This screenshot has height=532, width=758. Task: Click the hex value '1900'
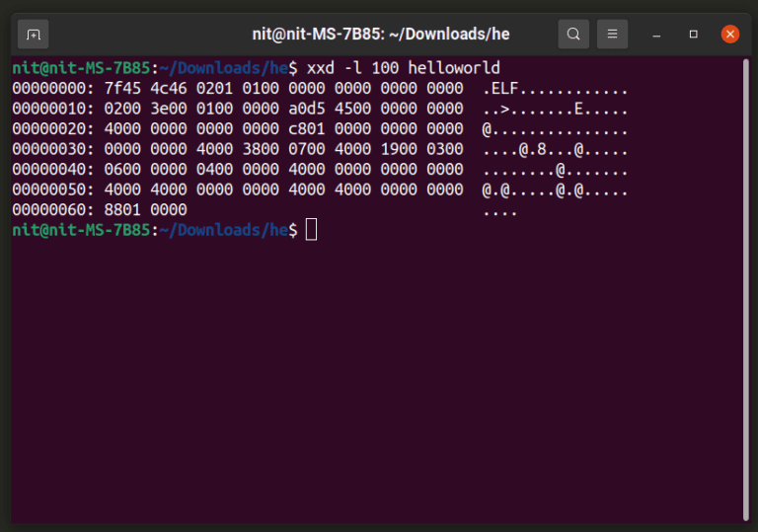click(399, 149)
